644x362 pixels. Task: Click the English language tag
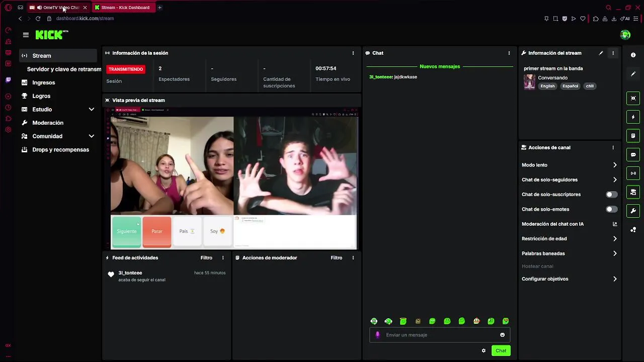click(x=547, y=86)
